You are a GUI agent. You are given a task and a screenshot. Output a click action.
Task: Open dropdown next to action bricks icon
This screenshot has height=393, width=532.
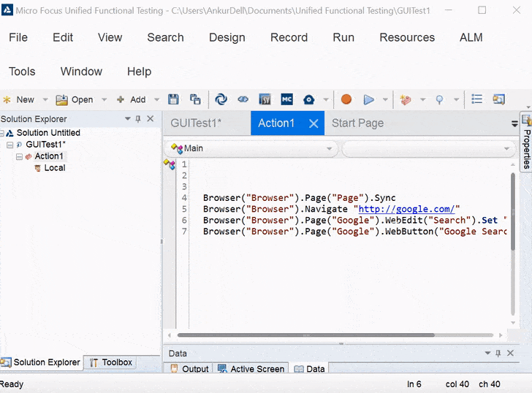[422, 99]
